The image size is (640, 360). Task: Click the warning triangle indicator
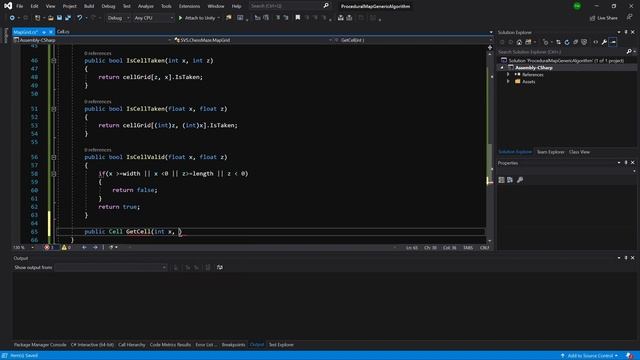(64, 247)
